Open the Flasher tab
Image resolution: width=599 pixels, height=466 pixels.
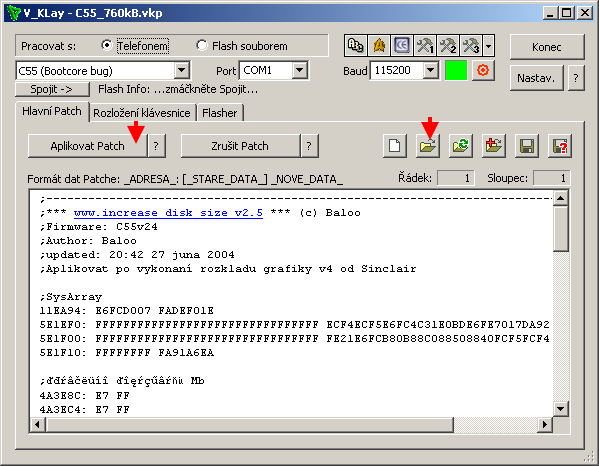pos(220,113)
